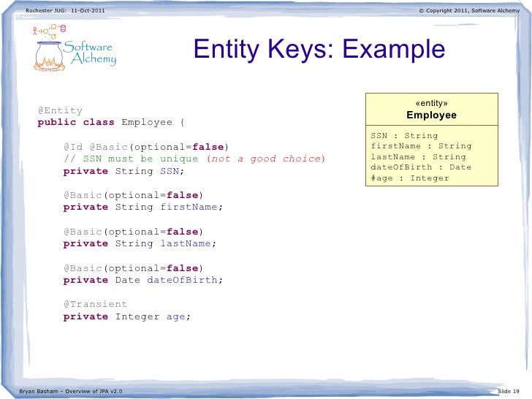Click '#age : Integer' in the diagram
Screen dimensions: 532x399
(x=410, y=178)
